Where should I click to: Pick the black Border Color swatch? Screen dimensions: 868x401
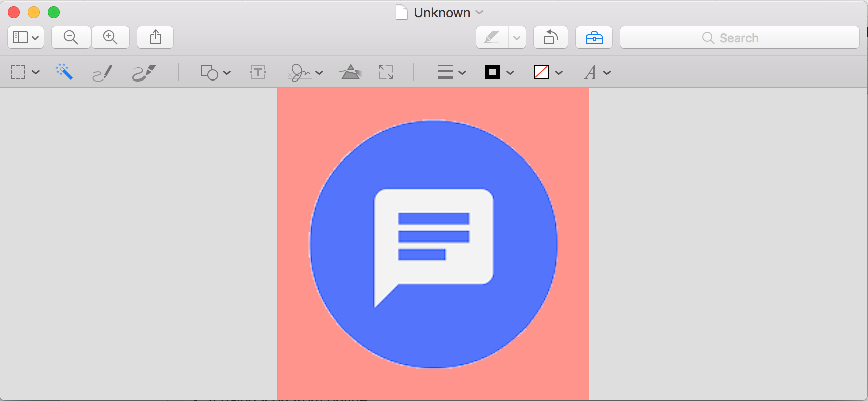pyautogui.click(x=493, y=72)
